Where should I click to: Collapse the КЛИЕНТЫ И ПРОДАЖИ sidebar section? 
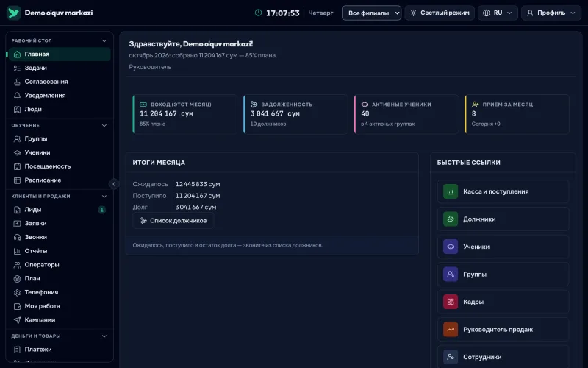pyautogui.click(x=104, y=197)
